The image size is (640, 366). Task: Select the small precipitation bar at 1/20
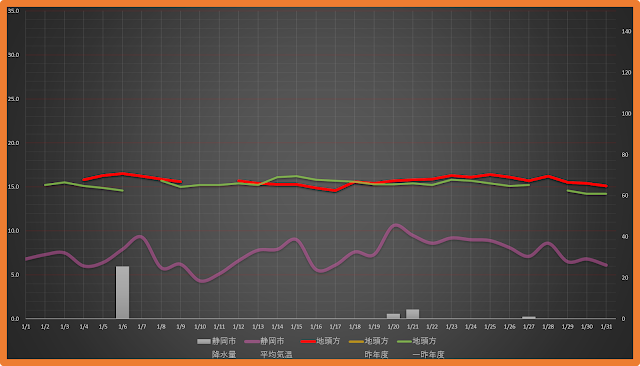click(x=393, y=316)
